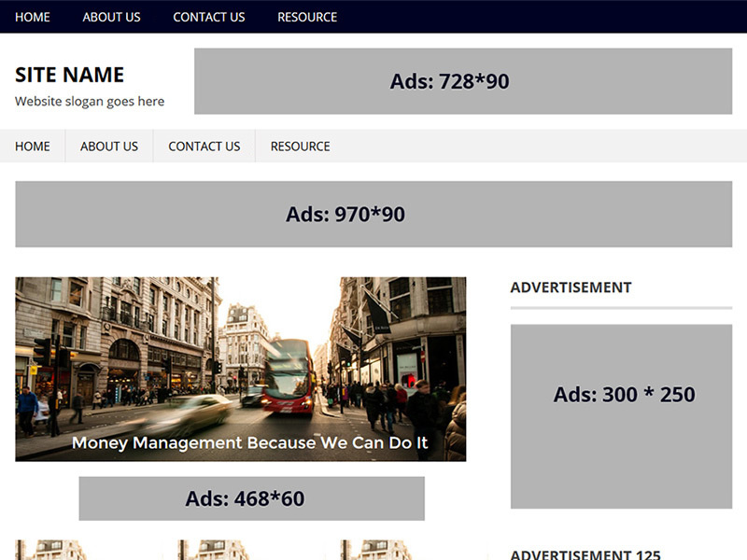Viewport: 747px width, 560px height.
Task: Open Money Management Because We Can Do It
Action: coord(249,442)
